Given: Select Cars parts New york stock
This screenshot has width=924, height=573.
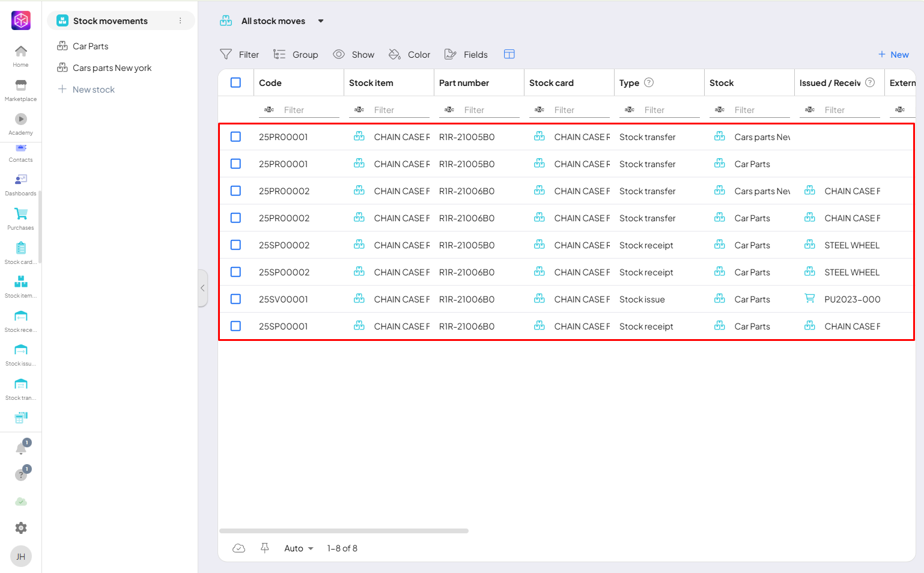Looking at the screenshot, I should coord(112,68).
